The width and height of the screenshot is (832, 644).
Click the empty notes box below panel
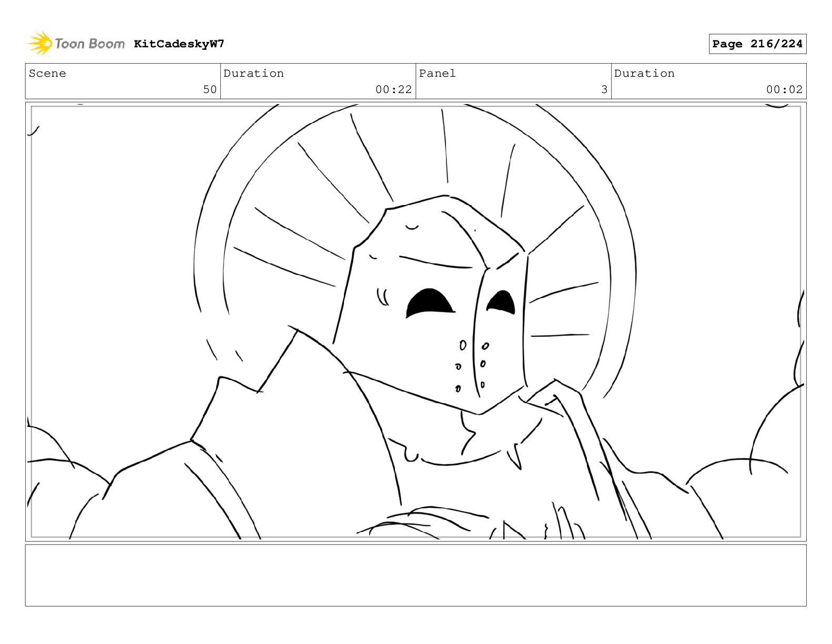tap(415, 575)
